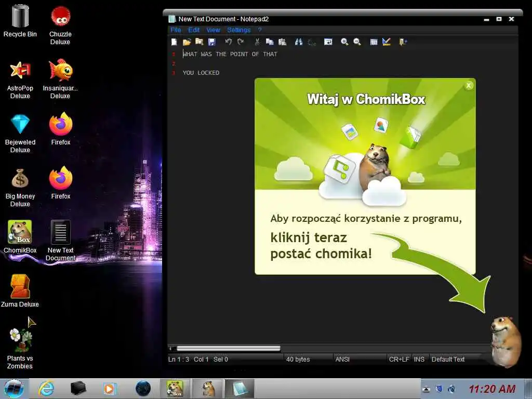The image size is (532, 399).
Task: Close the Witaj w ChomikBox welcome popup
Action: point(469,86)
